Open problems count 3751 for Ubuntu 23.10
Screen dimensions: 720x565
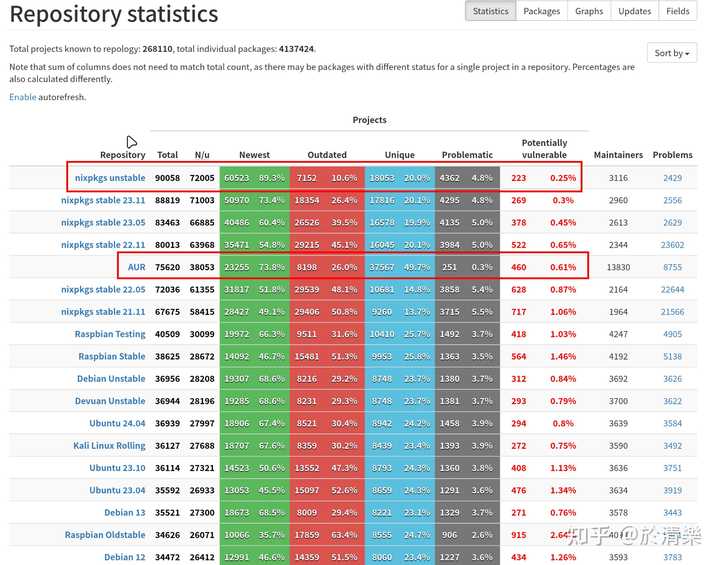672,468
